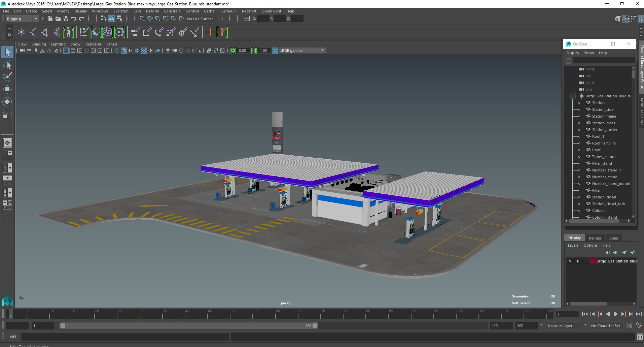The height and width of the screenshot is (347, 644).
Task: Open Outliner Display menu
Action: coord(573,53)
